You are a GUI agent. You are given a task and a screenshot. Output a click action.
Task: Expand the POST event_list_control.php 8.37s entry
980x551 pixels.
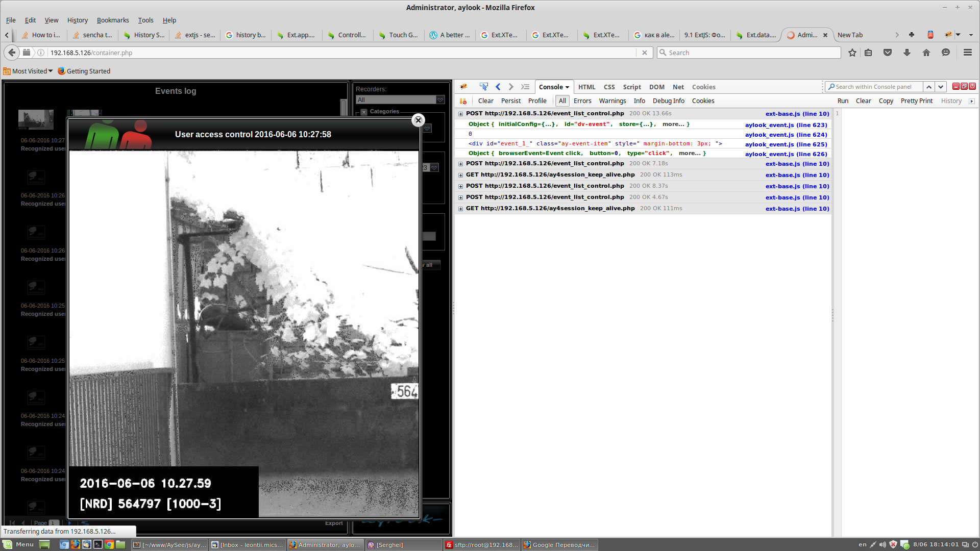click(460, 186)
